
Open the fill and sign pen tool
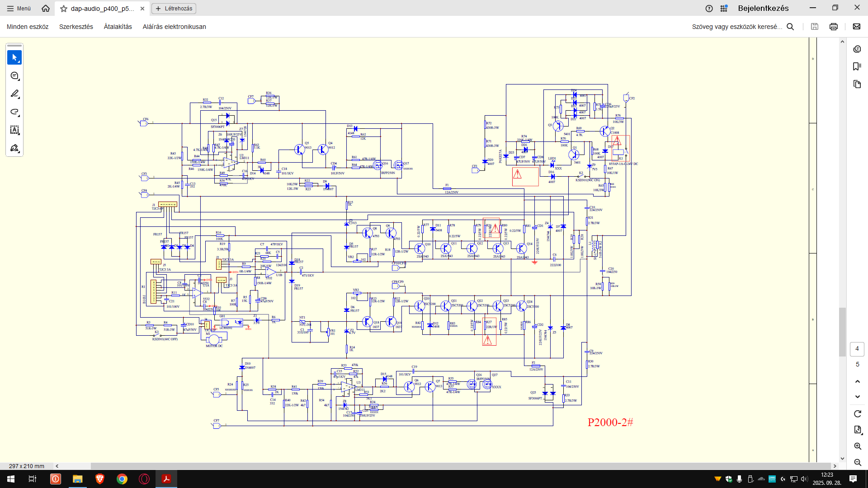click(14, 148)
